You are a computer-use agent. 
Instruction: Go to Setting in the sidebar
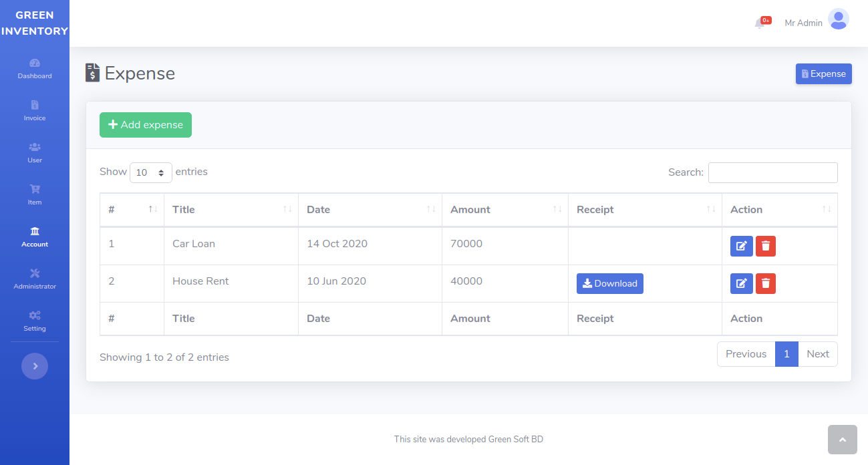tap(35, 321)
